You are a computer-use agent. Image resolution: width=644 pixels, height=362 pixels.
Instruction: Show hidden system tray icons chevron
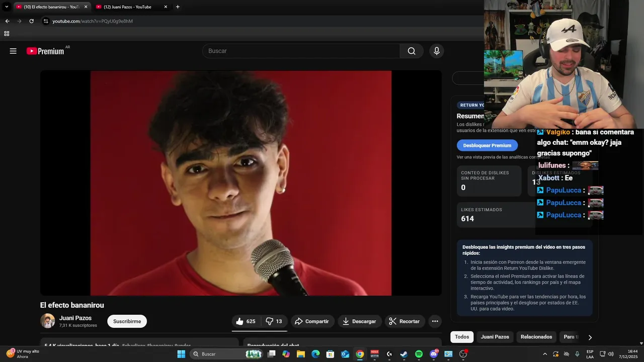pyautogui.click(x=545, y=354)
